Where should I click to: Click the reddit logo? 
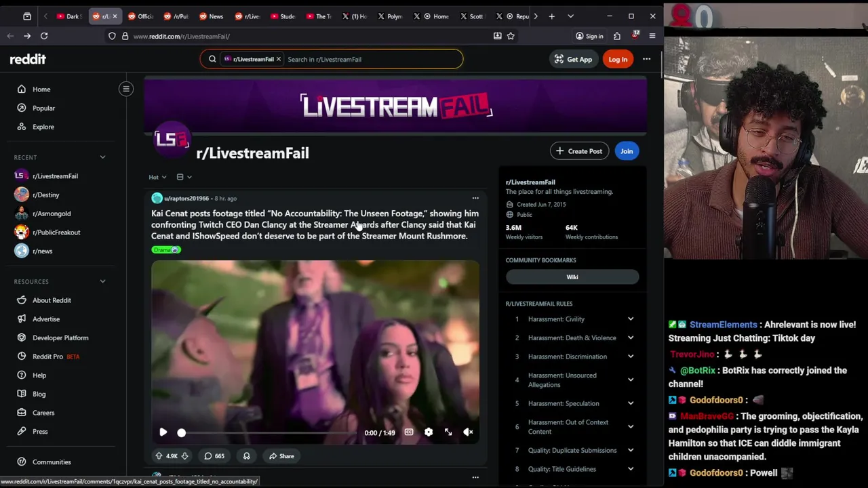click(x=28, y=60)
